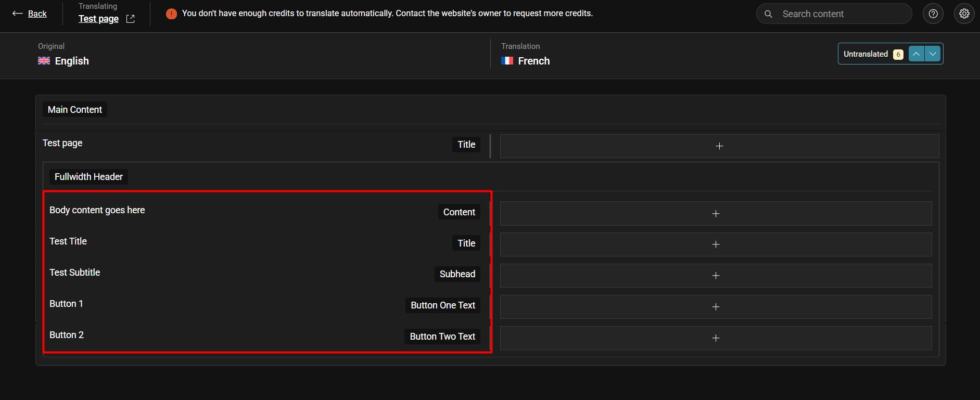Add translation for Body content row

[x=716, y=214]
